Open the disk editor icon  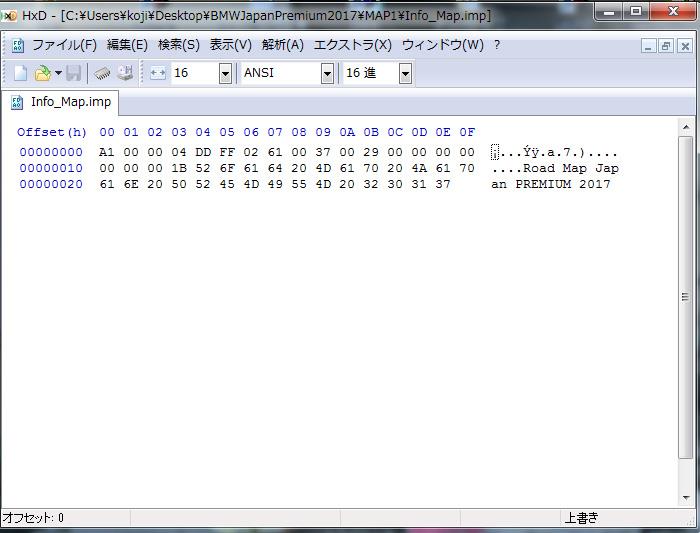[125, 73]
